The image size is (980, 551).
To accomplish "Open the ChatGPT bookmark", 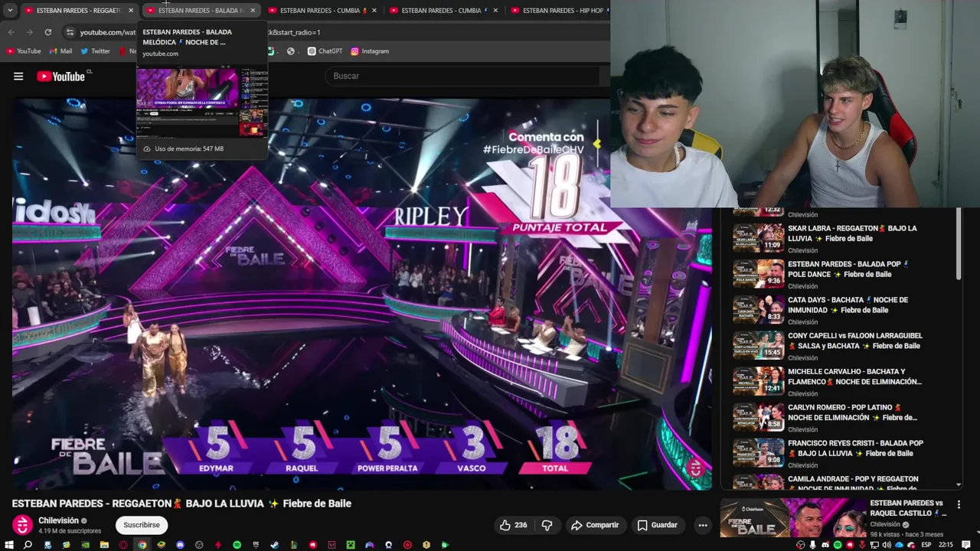I will coord(325,51).
